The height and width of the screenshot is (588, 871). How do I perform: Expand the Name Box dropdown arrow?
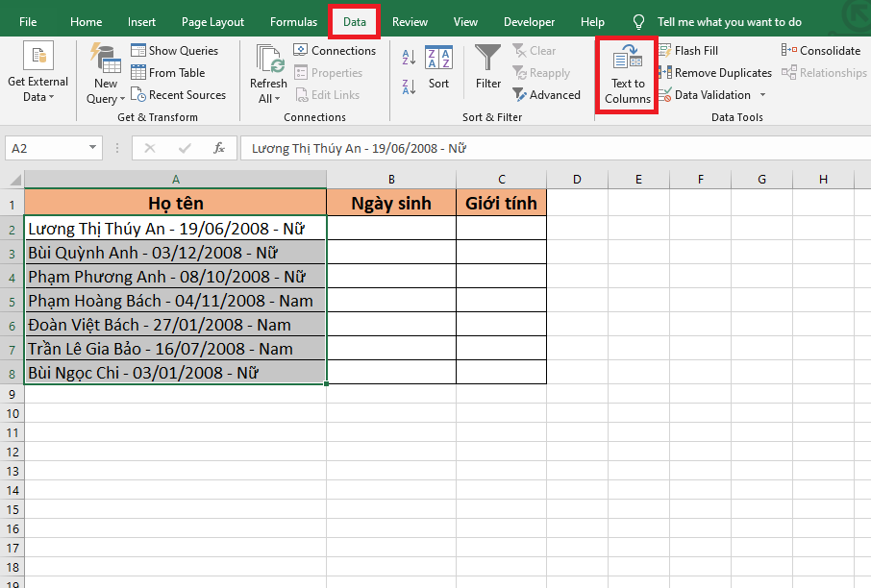pos(93,148)
